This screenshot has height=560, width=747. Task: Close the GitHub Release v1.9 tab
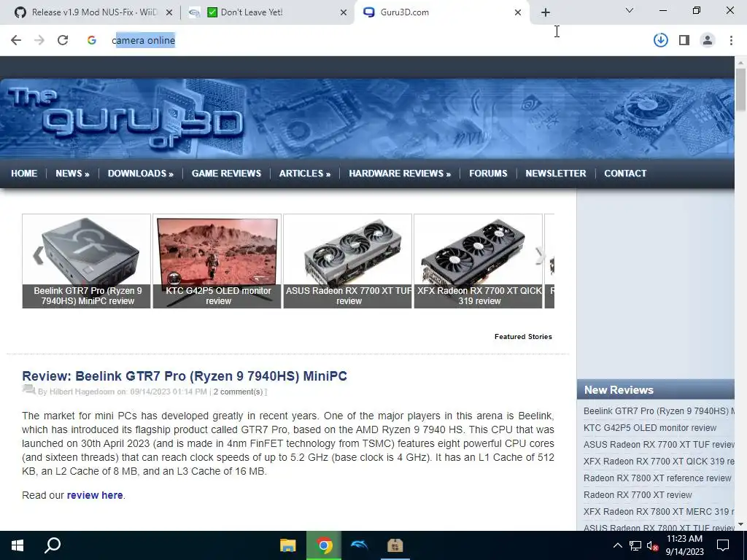169,12
